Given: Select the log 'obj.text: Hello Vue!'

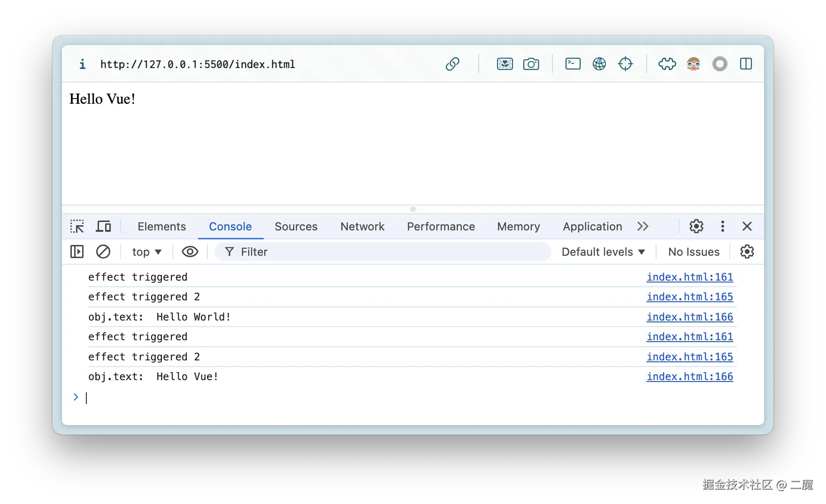Looking at the screenshot, I should click(153, 376).
